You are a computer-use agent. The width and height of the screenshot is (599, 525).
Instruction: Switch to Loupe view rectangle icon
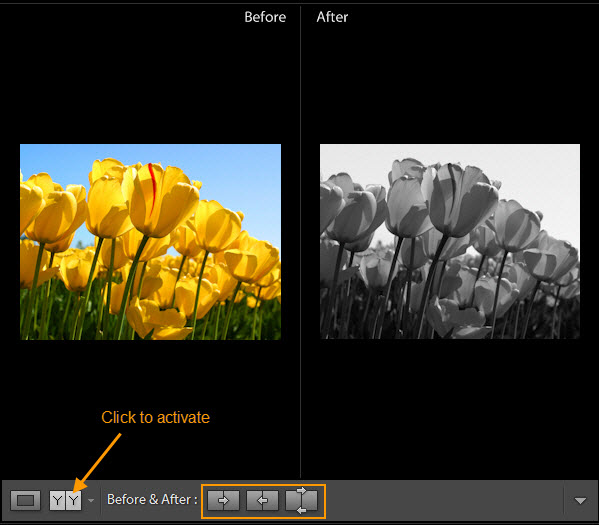(25, 500)
